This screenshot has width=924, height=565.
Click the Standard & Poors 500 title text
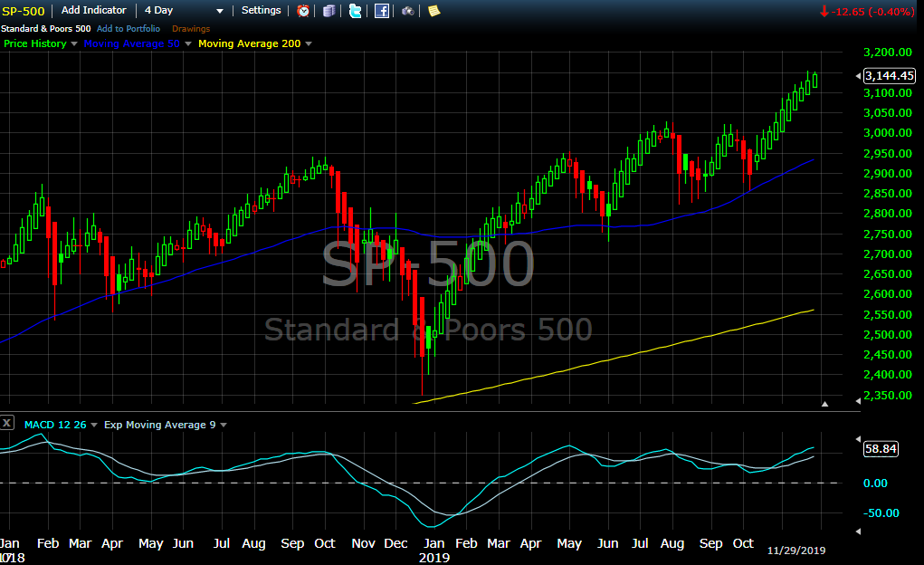[x=45, y=28]
